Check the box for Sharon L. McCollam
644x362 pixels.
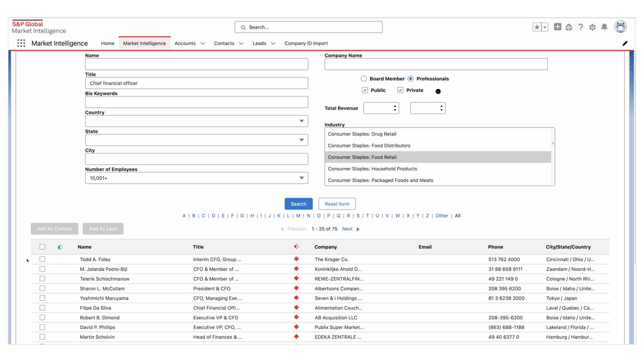click(42, 289)
